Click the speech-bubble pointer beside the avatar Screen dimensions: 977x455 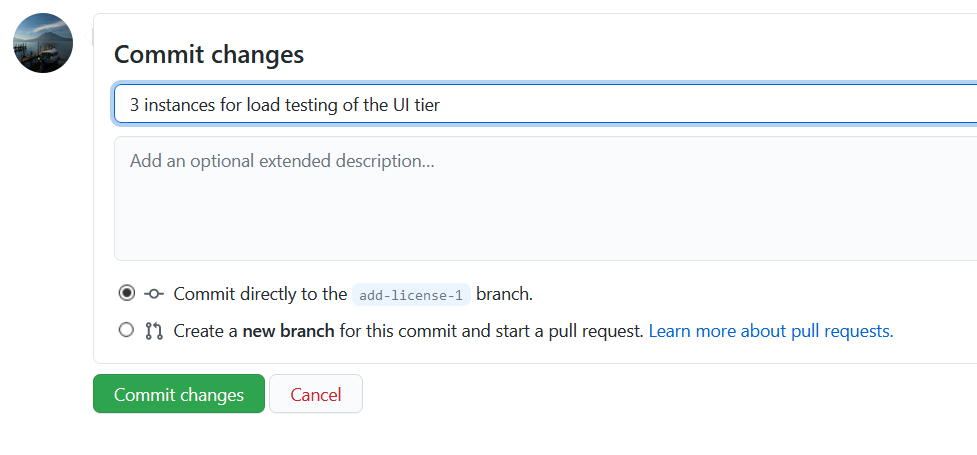point(88,38)
